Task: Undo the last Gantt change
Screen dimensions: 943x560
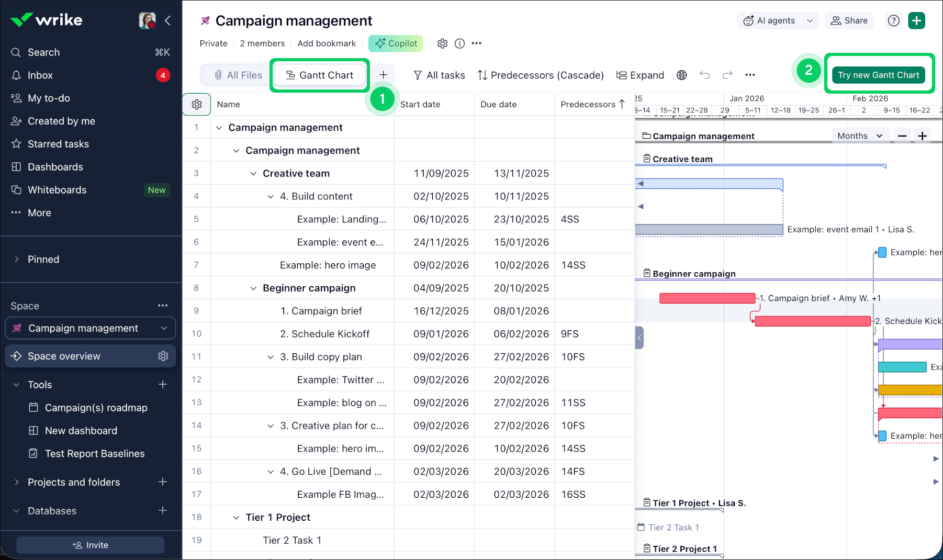Action: pyautogui.click(x=704, y=75)
